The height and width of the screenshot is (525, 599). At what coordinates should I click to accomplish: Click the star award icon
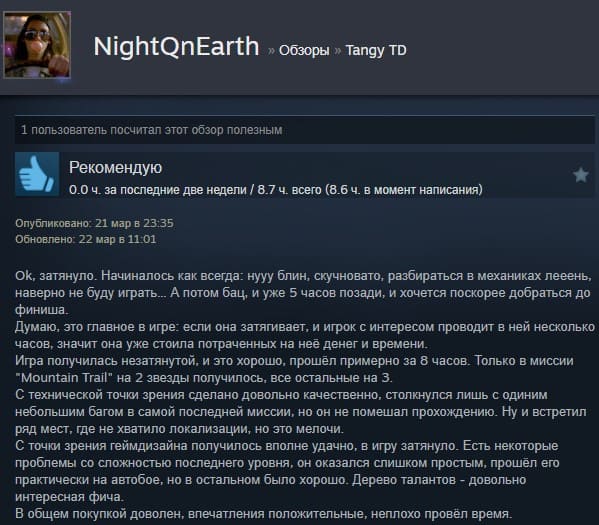click(580, 175)
